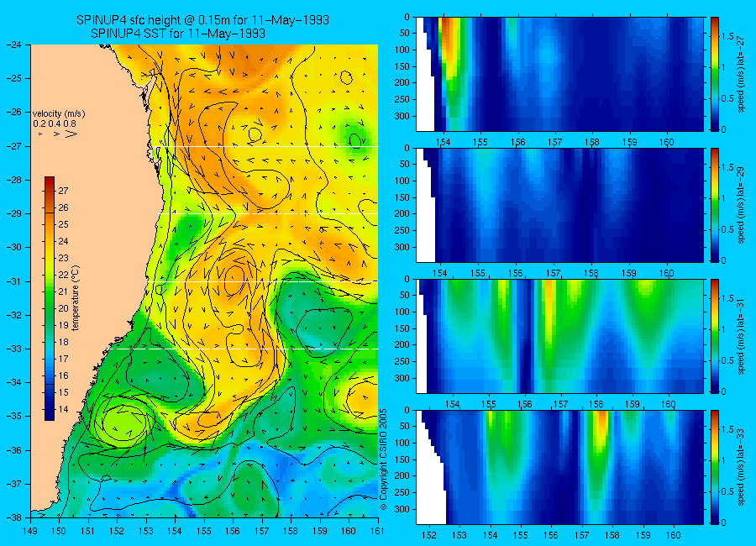The width and height of the screenshot is (756, 546).
Task: Click the 'velocity (m/s)' legend label
Action: [x=59, y=114]
